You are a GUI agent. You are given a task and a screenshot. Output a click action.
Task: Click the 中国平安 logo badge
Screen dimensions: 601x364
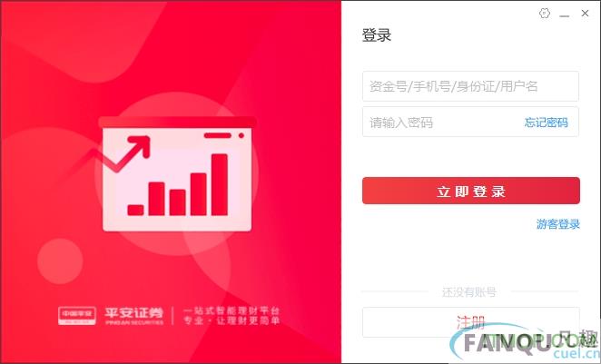coord(77,316)
